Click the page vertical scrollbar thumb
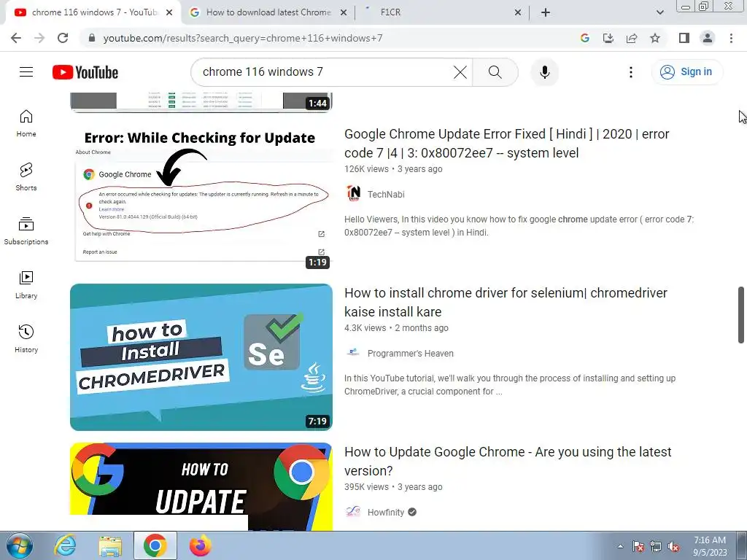 coord(741,314)
